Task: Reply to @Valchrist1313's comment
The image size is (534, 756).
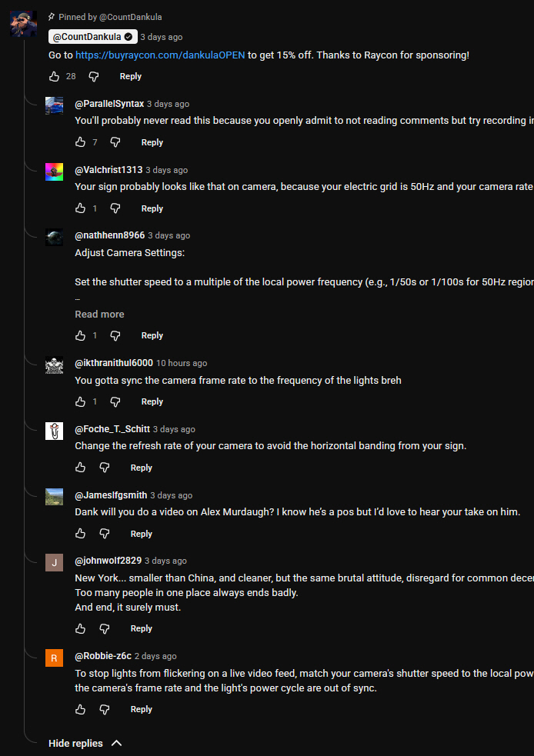Action: (152, 208)
